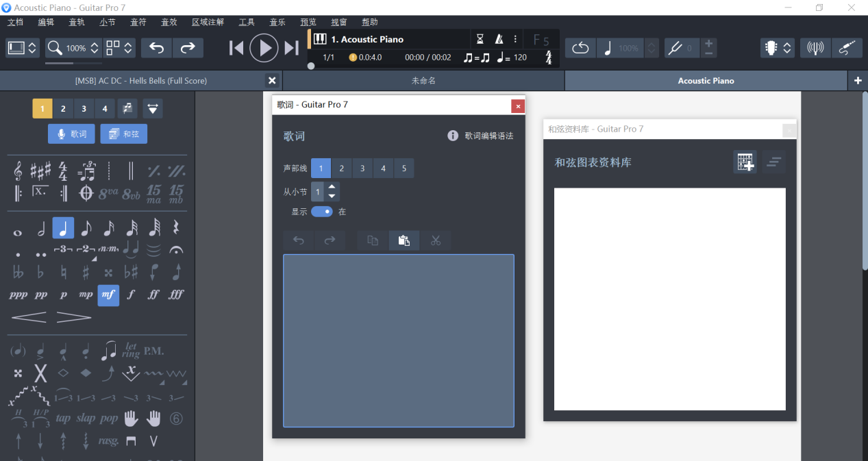Click the playback position slider
The image size is (868, 461).
(312, 66)
